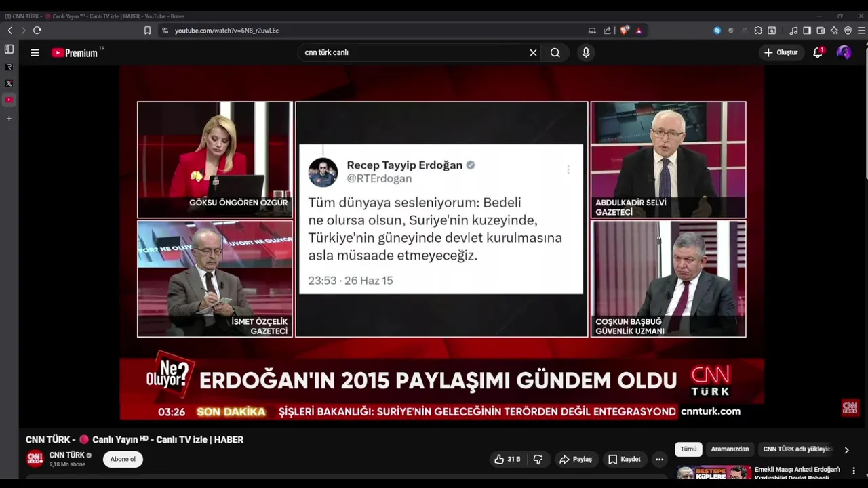The image size is (868, 488).
Task: Open the blue Shazam extension
Action: [x=717, y=30]
